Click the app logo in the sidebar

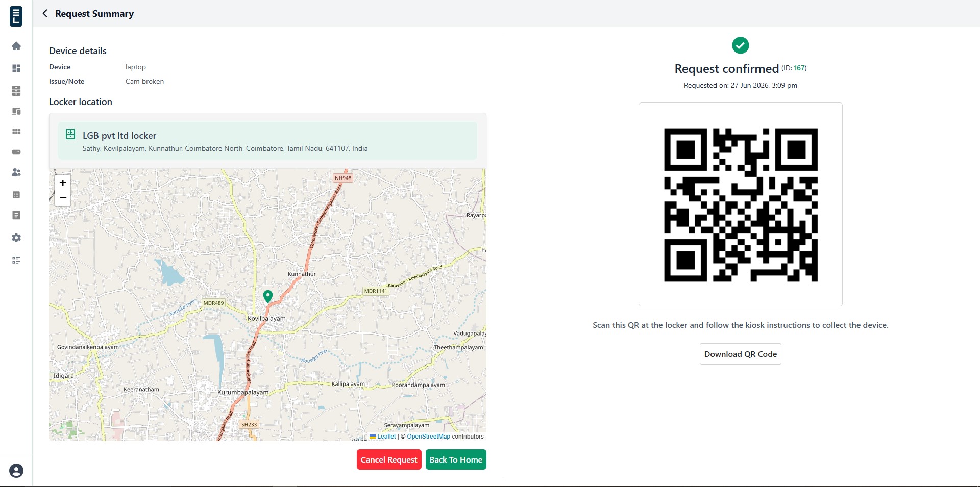click(16, 16)
